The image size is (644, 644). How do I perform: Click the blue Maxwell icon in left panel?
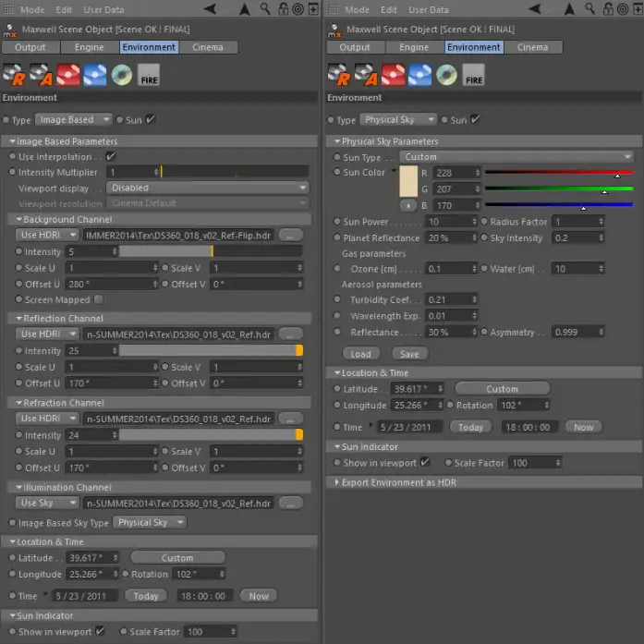click(95, 75)
